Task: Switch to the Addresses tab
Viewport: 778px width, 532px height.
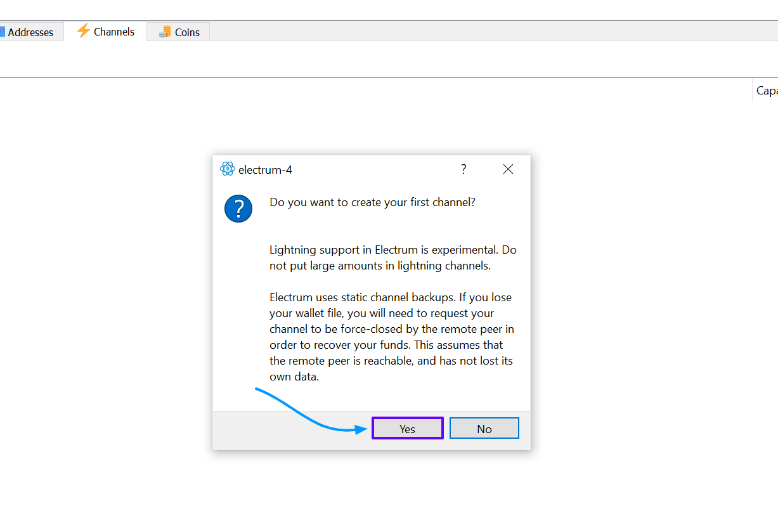Action: pyautogui.click(x=30, y=32)
